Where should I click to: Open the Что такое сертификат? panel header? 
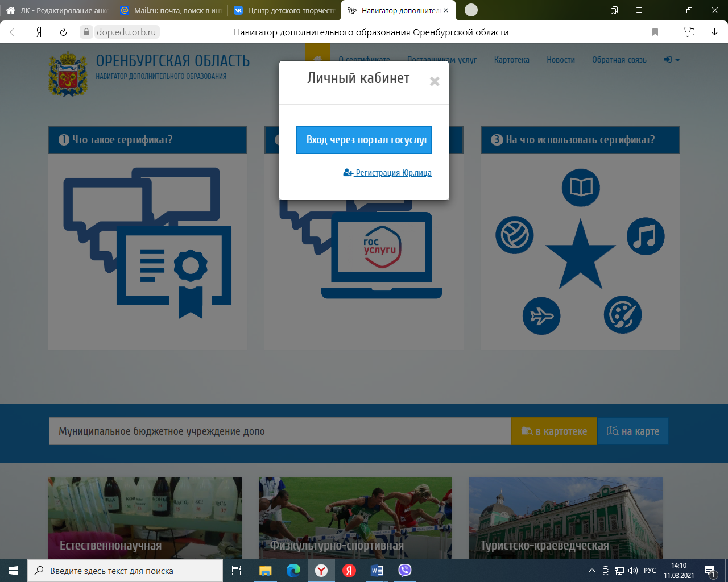click(148, 140)
